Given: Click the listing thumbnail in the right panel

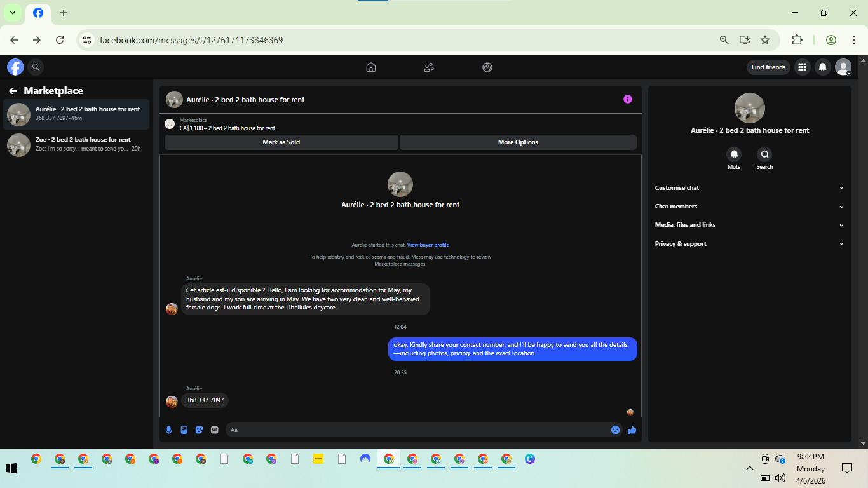Looking at the screenshot, I should click(x=750, y=108).
